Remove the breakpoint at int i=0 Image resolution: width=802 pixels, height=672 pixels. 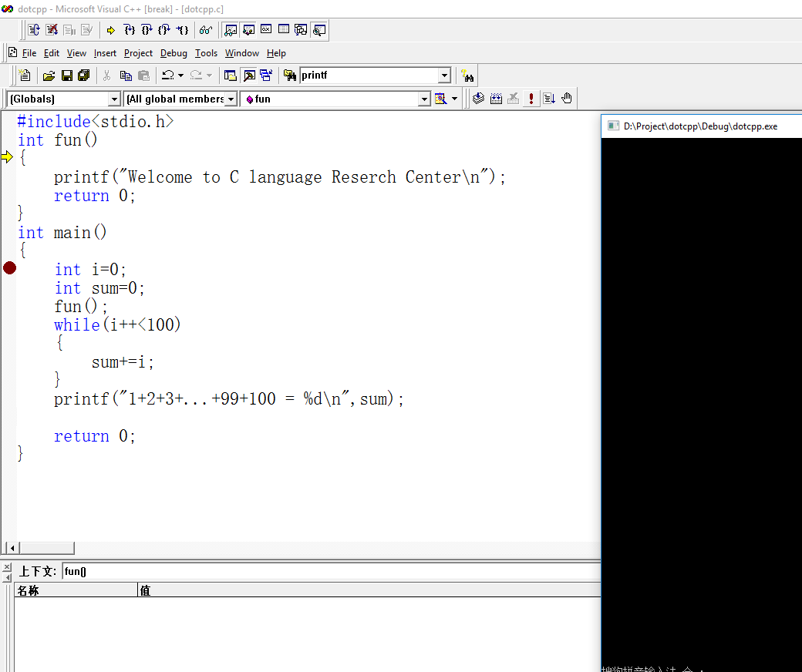click(9, 268)
